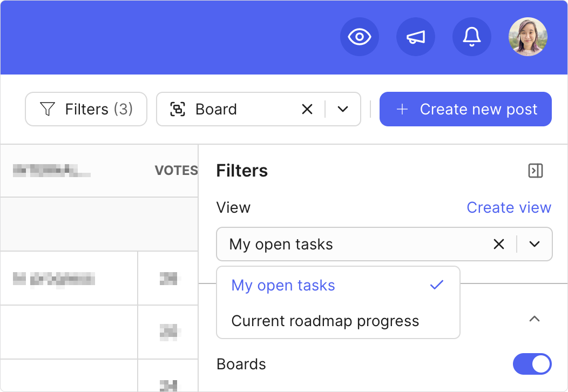This screenshot has height=392, width=568.
Task: Open the megaphone announcements icon
Action: click(x=416, y=37)
